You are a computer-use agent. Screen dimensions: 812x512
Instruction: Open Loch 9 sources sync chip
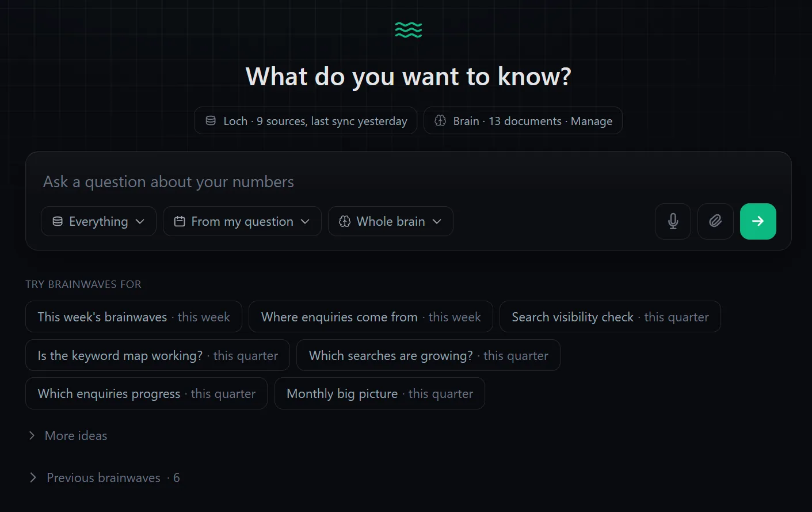305,121
